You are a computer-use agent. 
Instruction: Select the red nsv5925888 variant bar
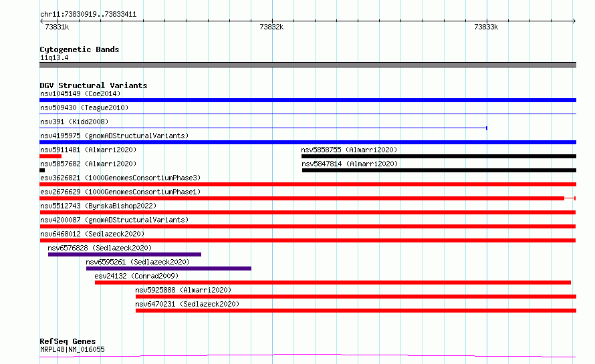(x=356, y=297)
